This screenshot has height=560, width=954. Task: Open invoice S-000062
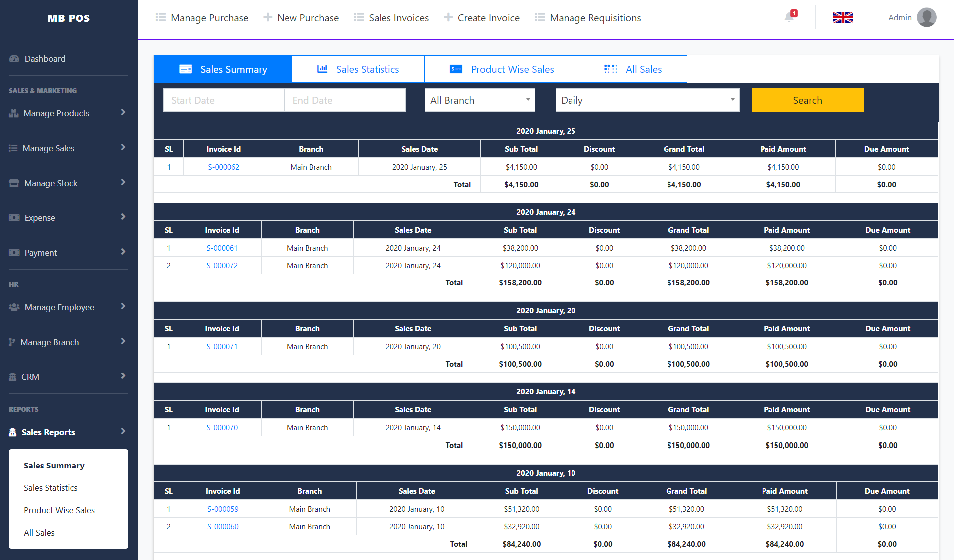(x=223, y=167)
